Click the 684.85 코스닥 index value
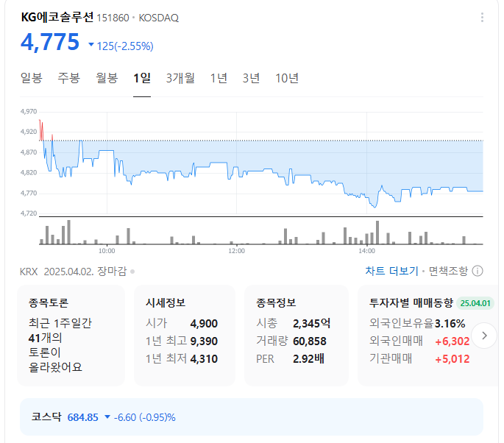 coord(82,417)
